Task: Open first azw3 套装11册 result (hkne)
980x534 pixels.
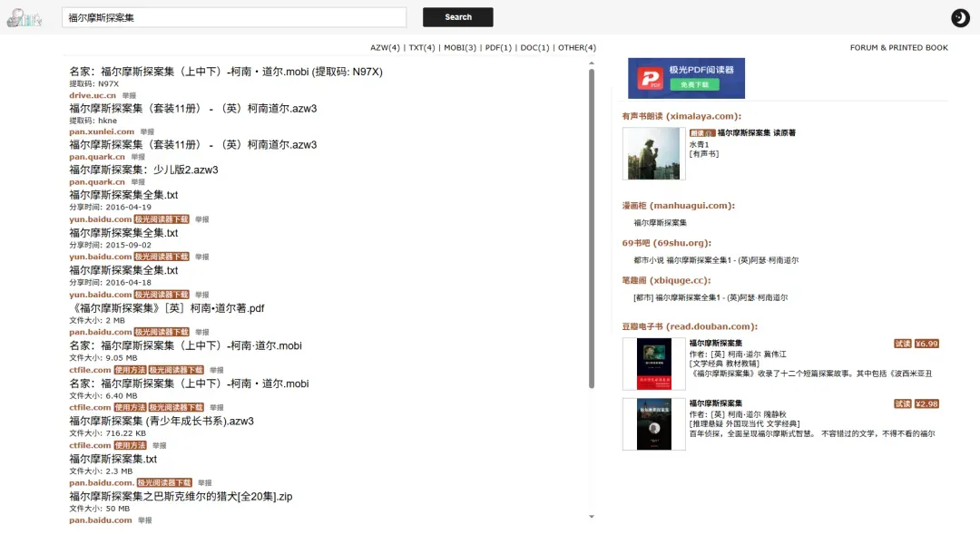Action: (192, 109)
